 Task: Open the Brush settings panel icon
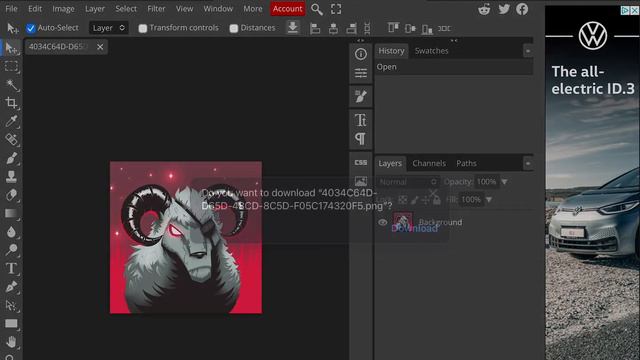point(360,96)
